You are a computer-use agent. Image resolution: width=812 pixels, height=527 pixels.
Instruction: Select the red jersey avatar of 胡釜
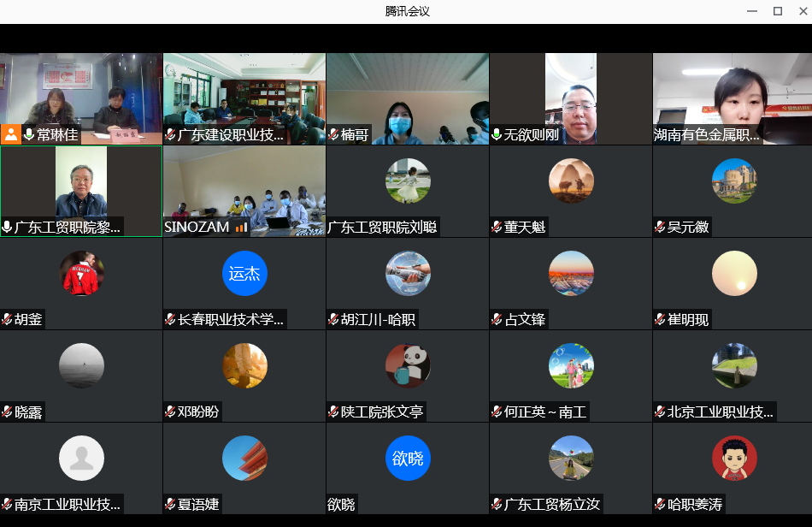point(81,274)
